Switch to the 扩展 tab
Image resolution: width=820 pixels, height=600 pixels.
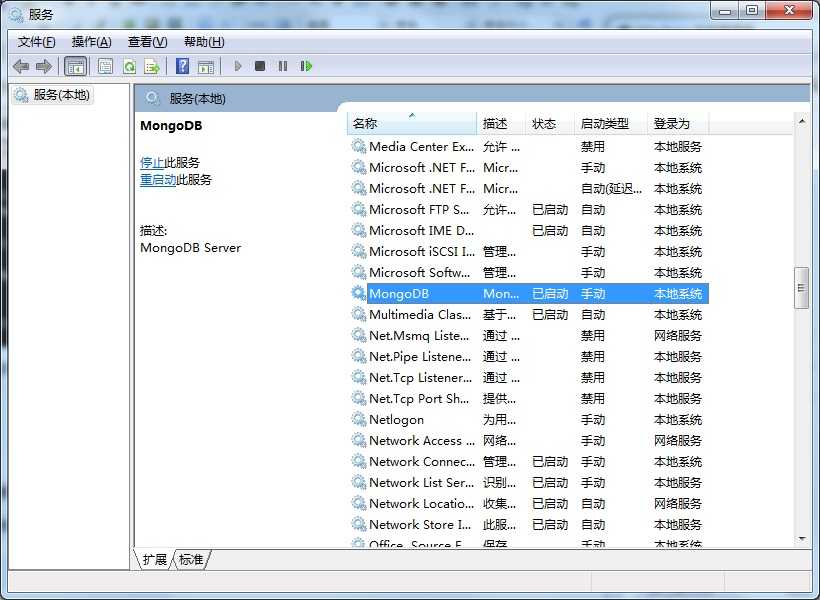point(154,559)
